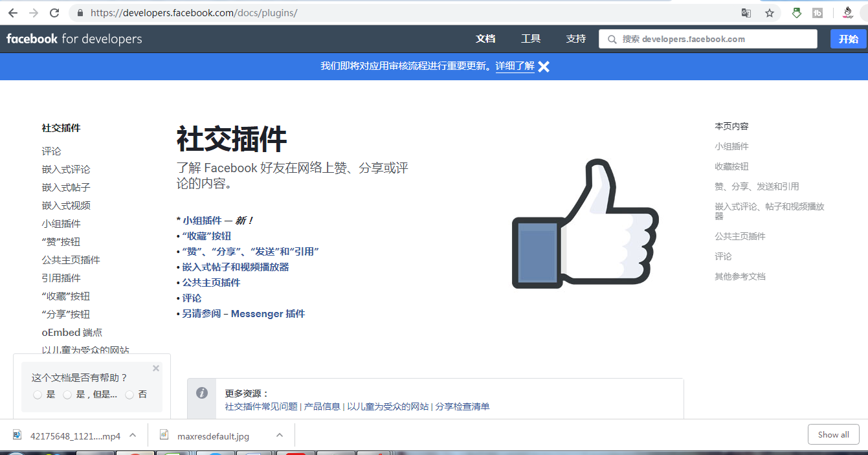This screenshot has width=868, height=455.
Task: Open 公共主页插件 in the left sidebar
Action: point(71,260)
